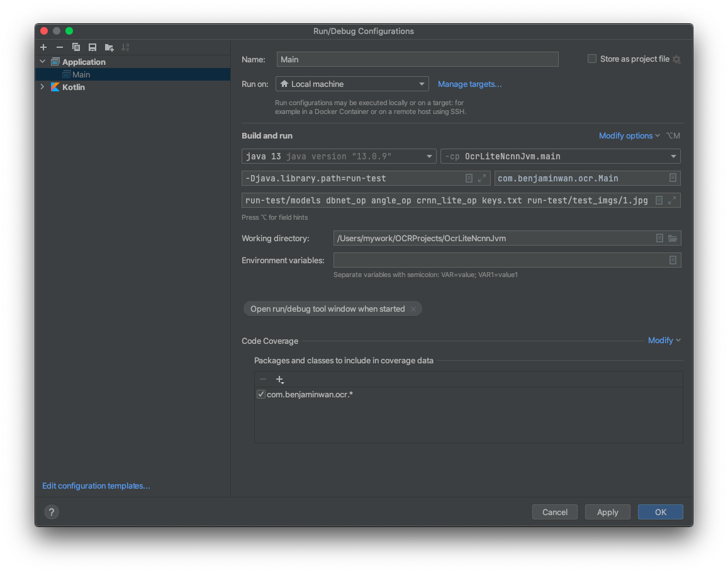Copy configuration toolbar icon
This screenshot has height=573, width=728.
76,47
